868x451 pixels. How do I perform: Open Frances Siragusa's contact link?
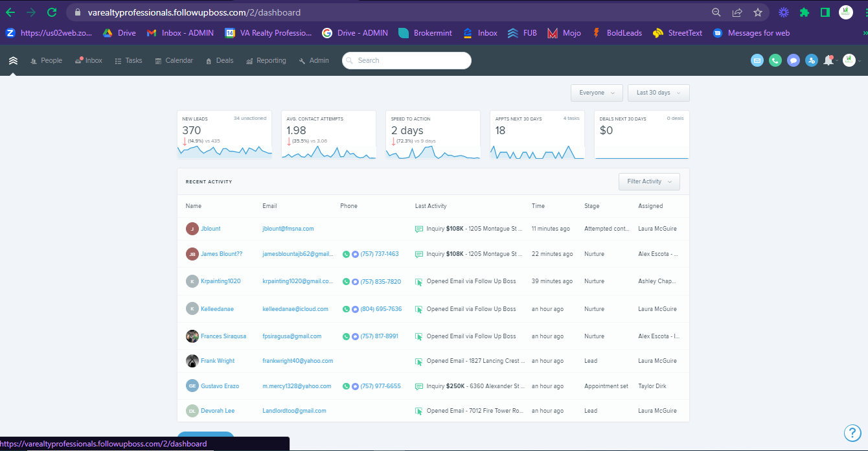coord(223,336)
